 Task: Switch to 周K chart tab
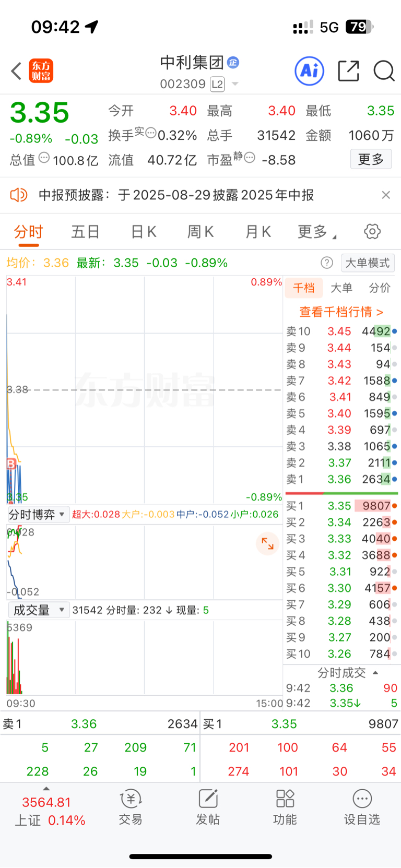[200, 232]
